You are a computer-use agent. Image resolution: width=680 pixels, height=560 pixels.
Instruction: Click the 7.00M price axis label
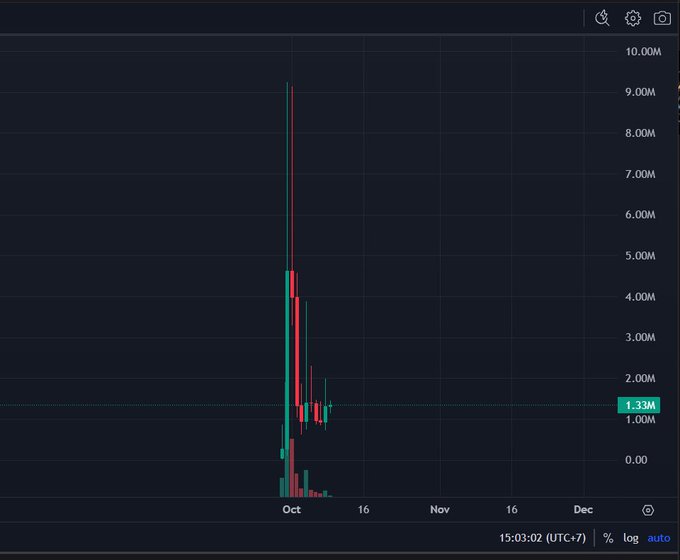tap(640, 174)
